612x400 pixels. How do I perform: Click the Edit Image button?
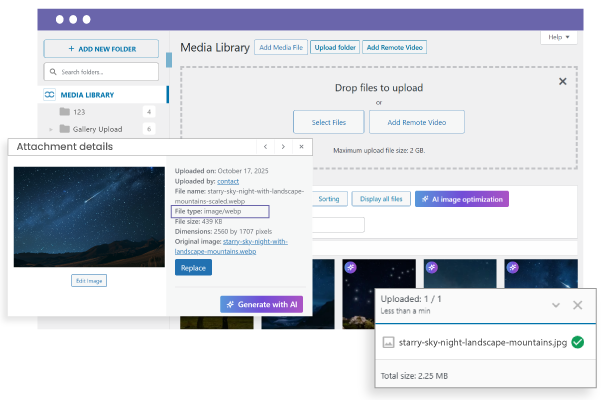click(x=89, y=281)
